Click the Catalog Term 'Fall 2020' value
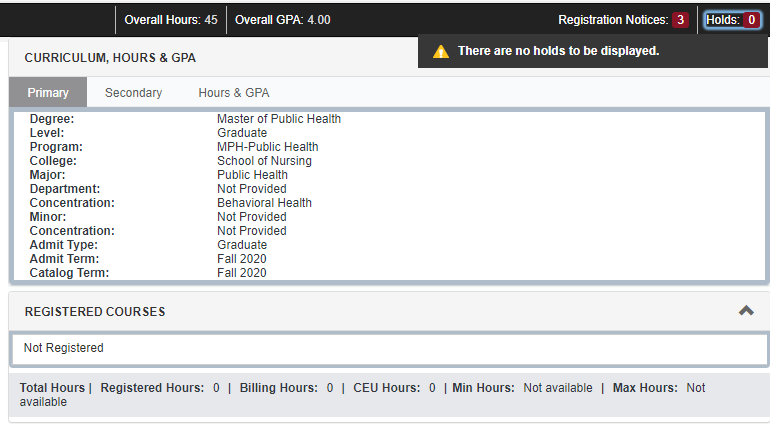The height and width of the screenshot is (429, 770). 242,273
